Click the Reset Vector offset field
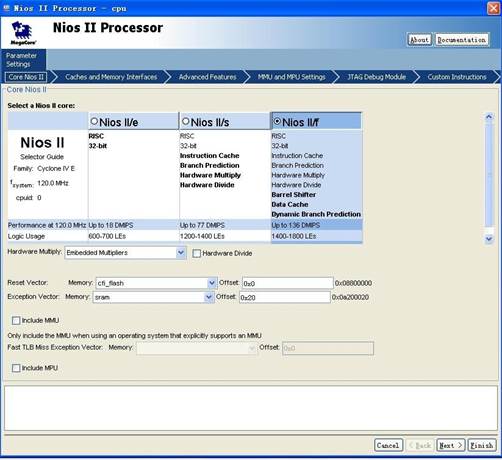This screenshot has width=502, height=460. pyautogui.click(x=287, y=283)
